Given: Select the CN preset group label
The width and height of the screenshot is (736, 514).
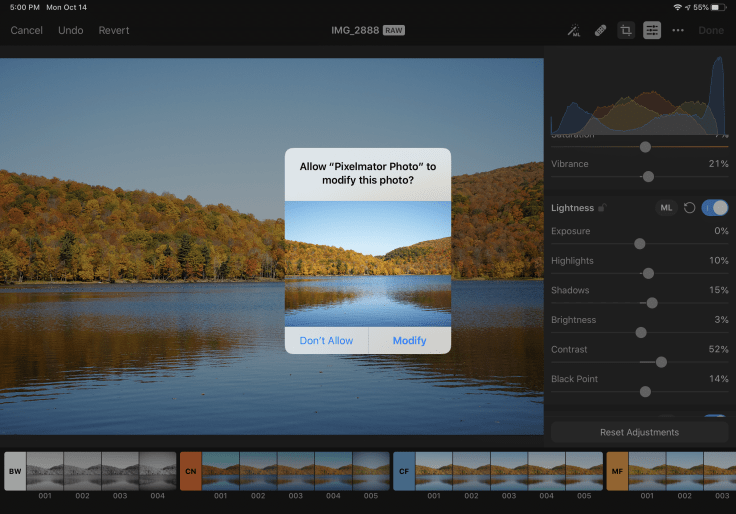Looking at the screenshot, I should 191,471.
